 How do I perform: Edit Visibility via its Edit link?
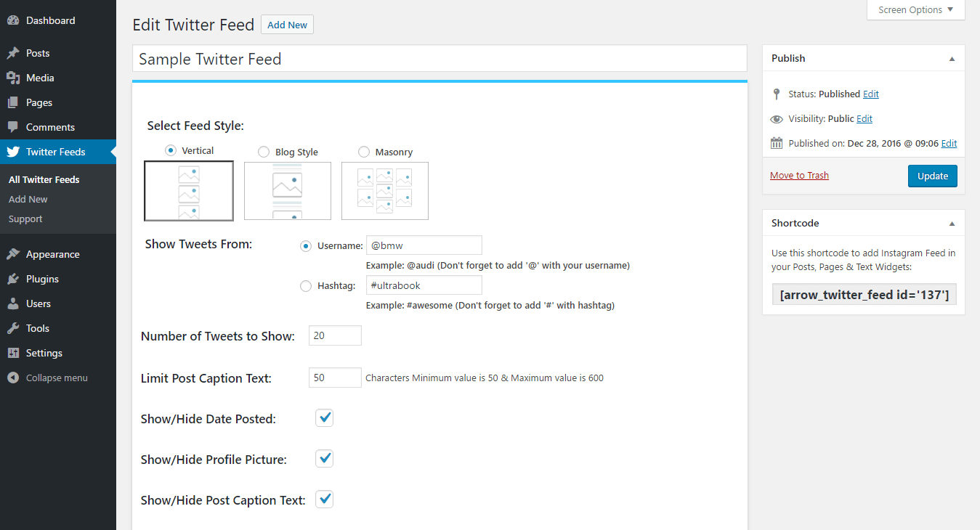click(864, 118)
